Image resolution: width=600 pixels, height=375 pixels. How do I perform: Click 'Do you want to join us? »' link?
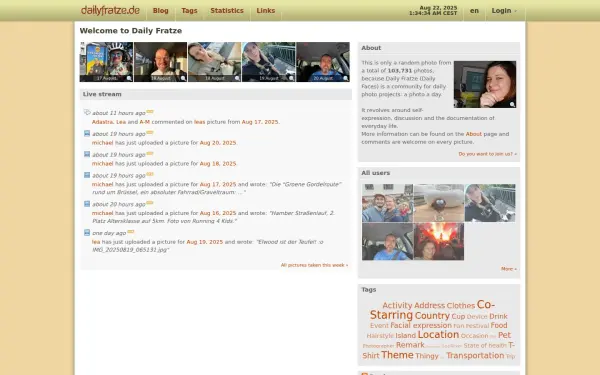488,154
